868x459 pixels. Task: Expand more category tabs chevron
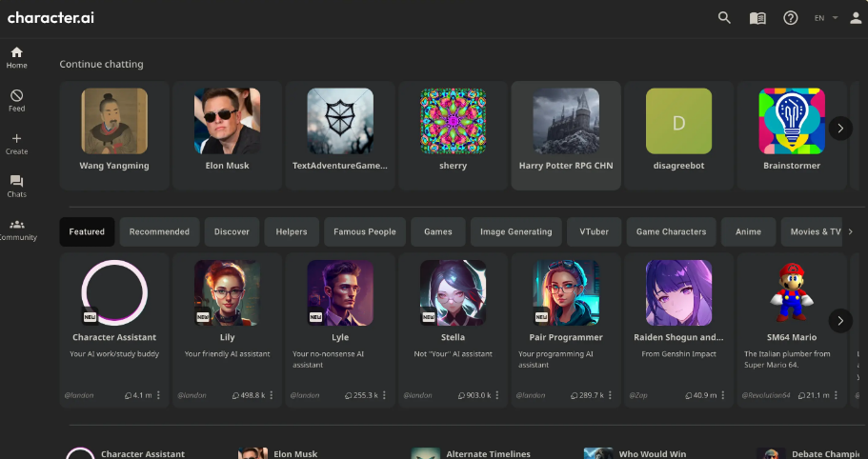coord(851,231)
